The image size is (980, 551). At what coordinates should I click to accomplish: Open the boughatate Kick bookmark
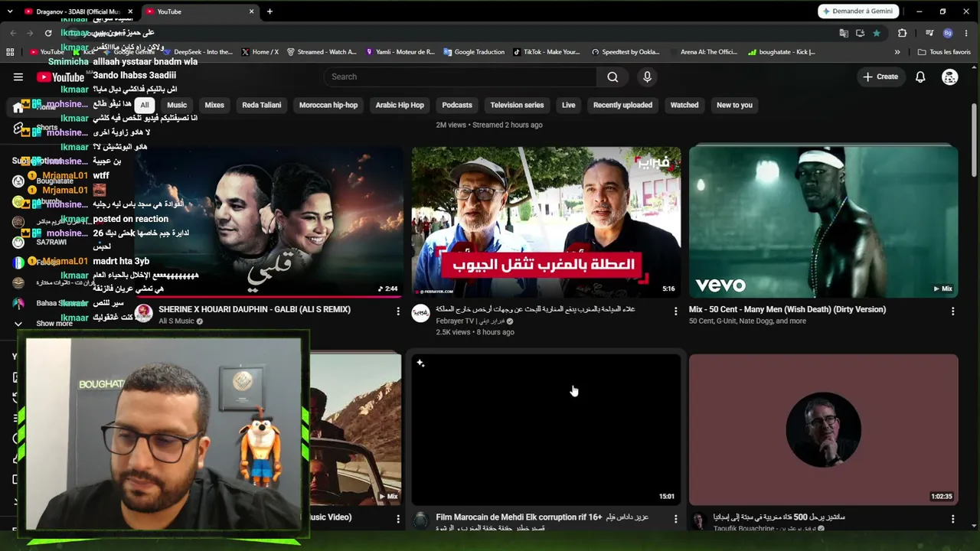[x=781, y=52]
